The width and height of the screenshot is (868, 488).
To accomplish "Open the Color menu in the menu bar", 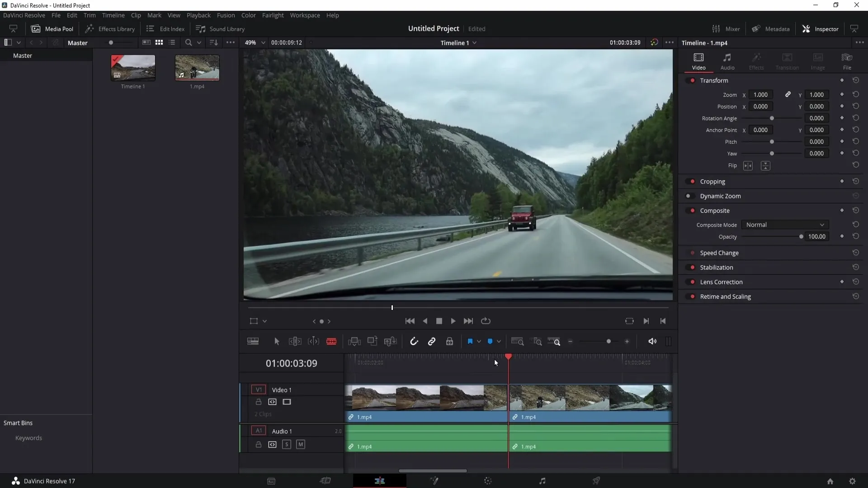I will pyautogui.click(x=249, y=15).
